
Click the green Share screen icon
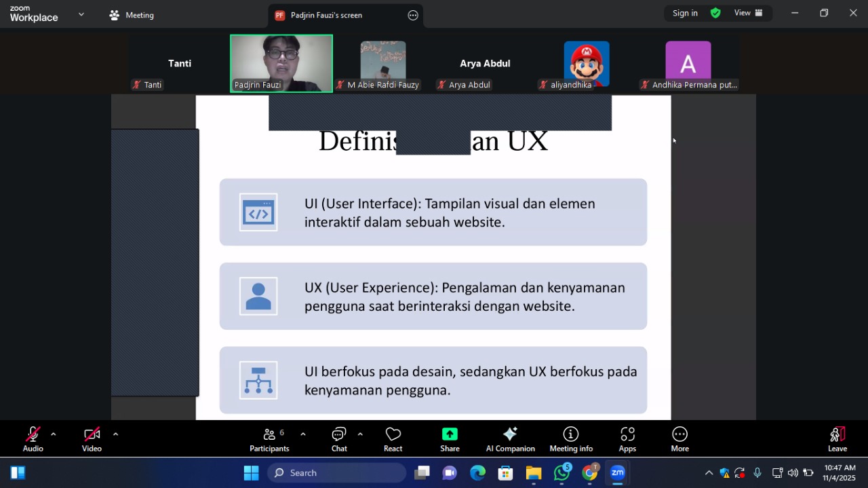click(x=450, y=434)
